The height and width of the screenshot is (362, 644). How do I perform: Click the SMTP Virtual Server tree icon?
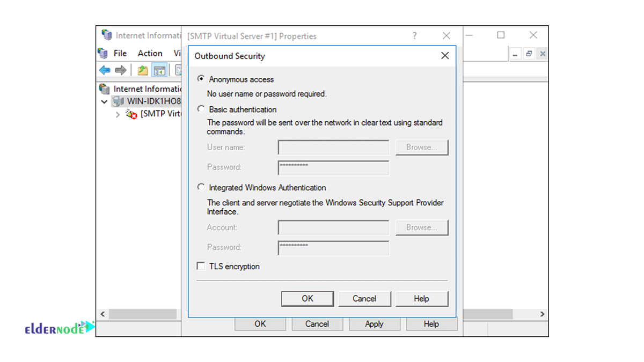coord(131,114)
